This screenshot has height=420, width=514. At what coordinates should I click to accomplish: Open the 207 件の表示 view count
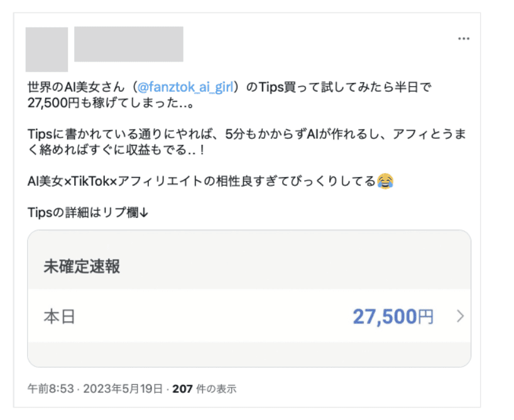click(x=204, y=389)
